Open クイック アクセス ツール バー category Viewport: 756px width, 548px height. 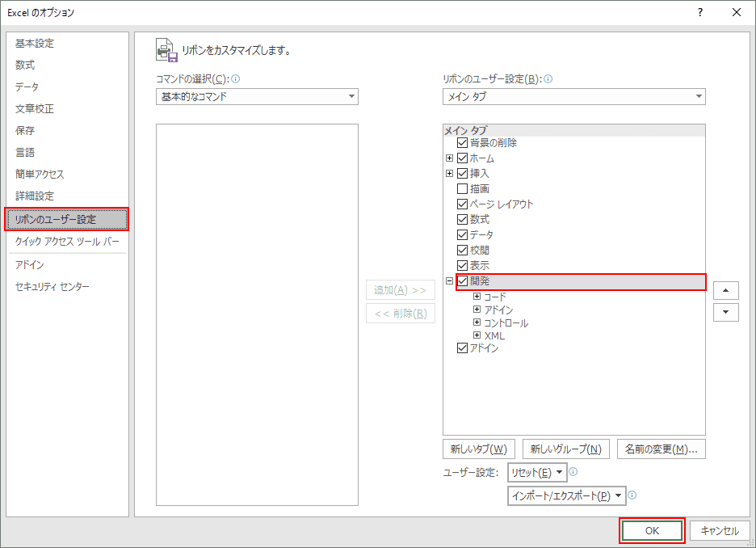[67, 241]
